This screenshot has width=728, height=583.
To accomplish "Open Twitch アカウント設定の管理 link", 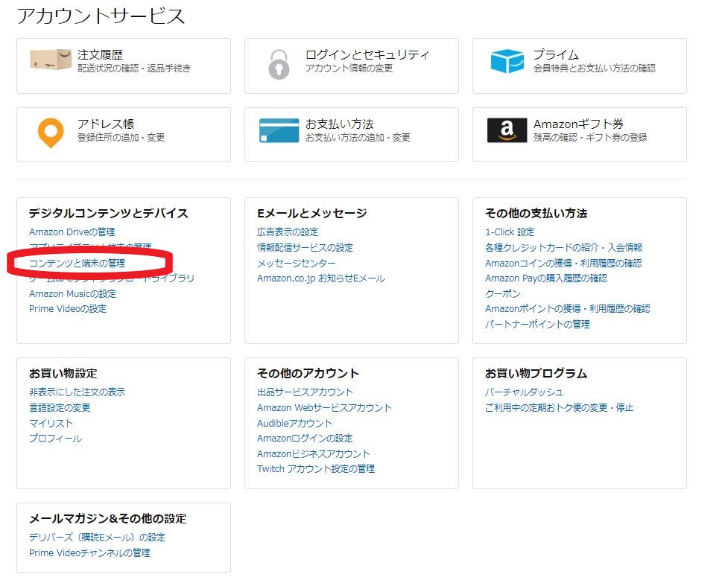I will click(x=316, y=469).
